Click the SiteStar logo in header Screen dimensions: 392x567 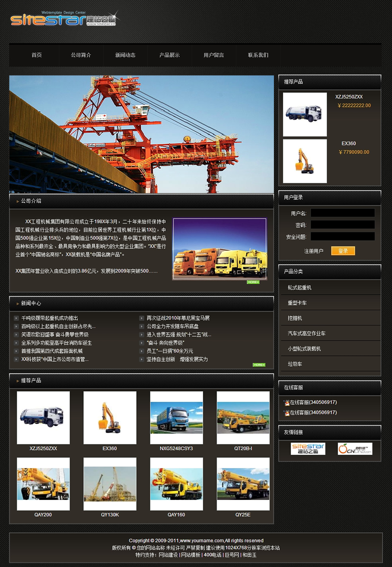tap(63, 19)
